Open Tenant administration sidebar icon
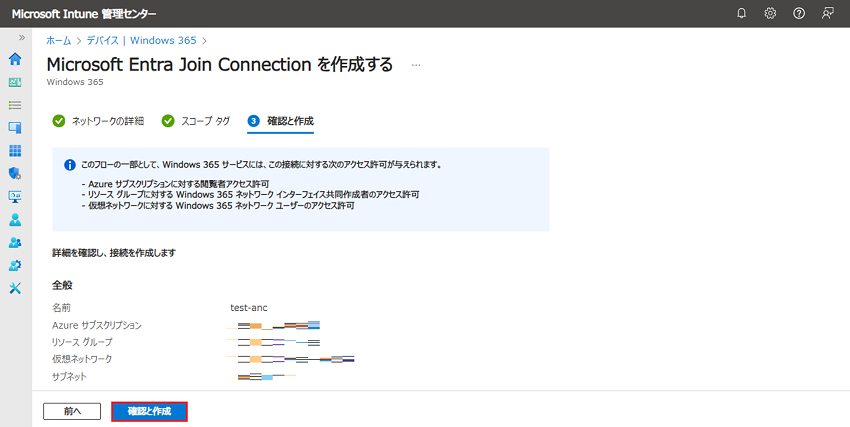This screenshot has height=427, width=850. coord(15,266)
